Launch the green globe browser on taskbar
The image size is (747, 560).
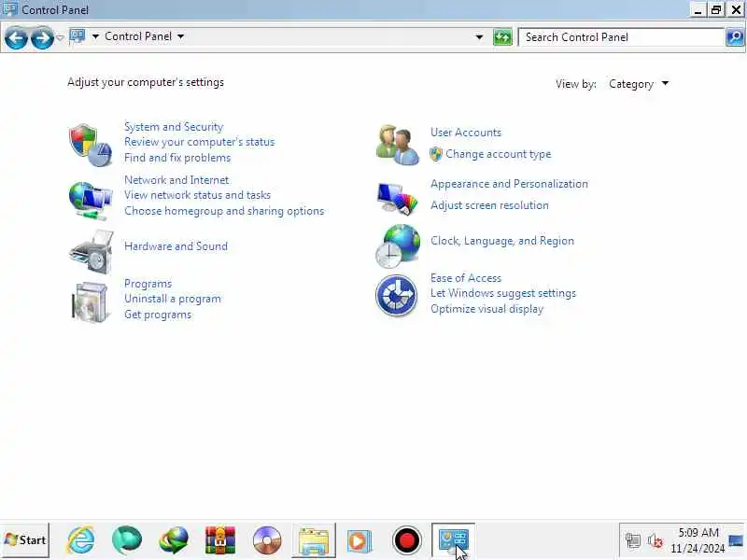[127, 540]
